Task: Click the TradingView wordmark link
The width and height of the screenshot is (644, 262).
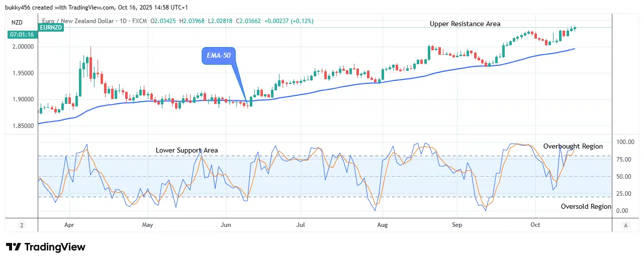Action: pyautogui.click(x=55, y=247)
